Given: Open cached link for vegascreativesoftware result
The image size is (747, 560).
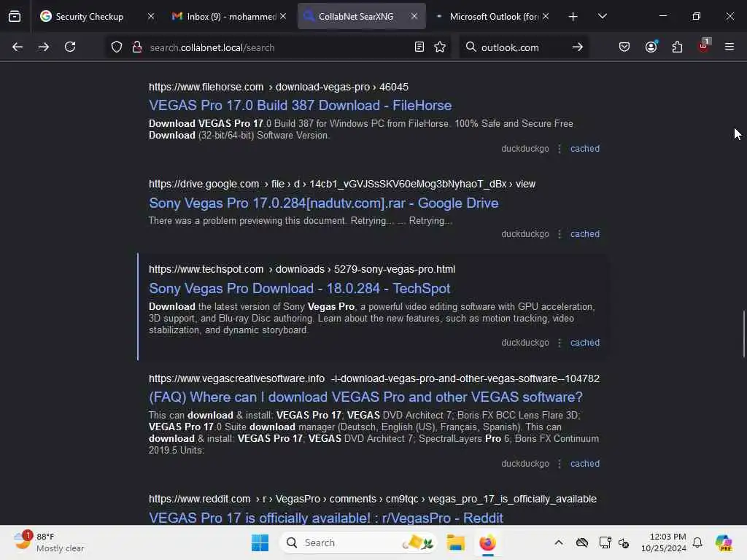Looking at the screenshot, I should pyautogui.click(x=585, y=463).
